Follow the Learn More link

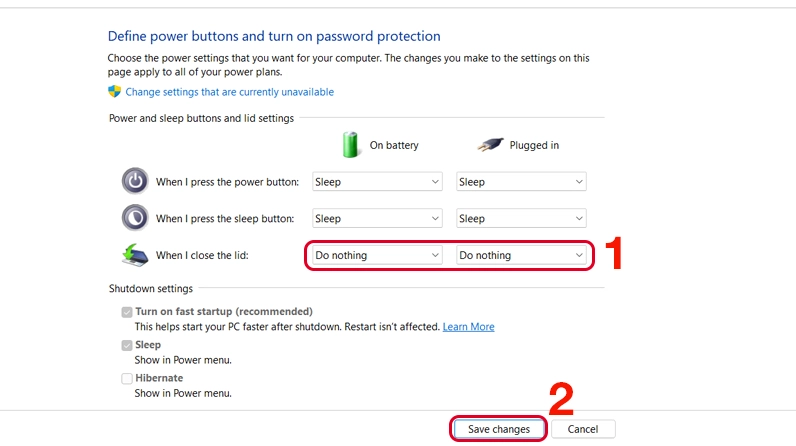[x=468, y=327]
